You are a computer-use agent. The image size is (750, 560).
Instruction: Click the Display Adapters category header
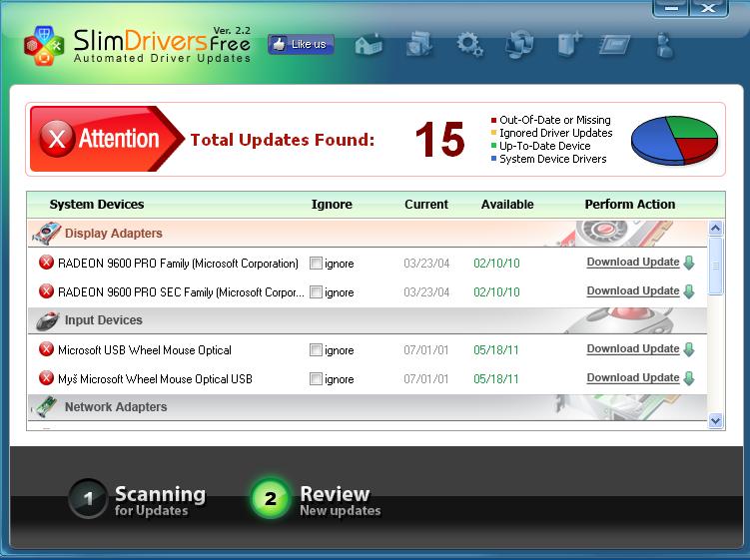[367, 234]
